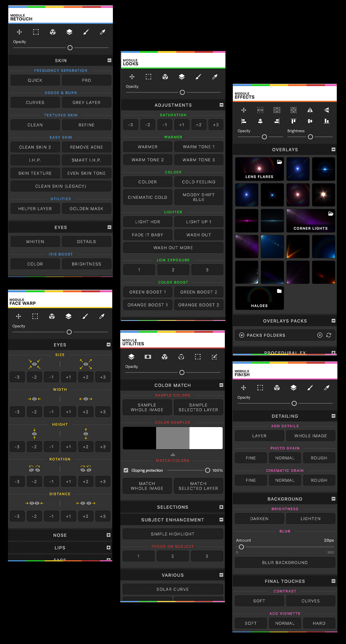Expand the Nose section in Face Warp
Viewport: 346px width, 644px height.
[x=108, y=535]
